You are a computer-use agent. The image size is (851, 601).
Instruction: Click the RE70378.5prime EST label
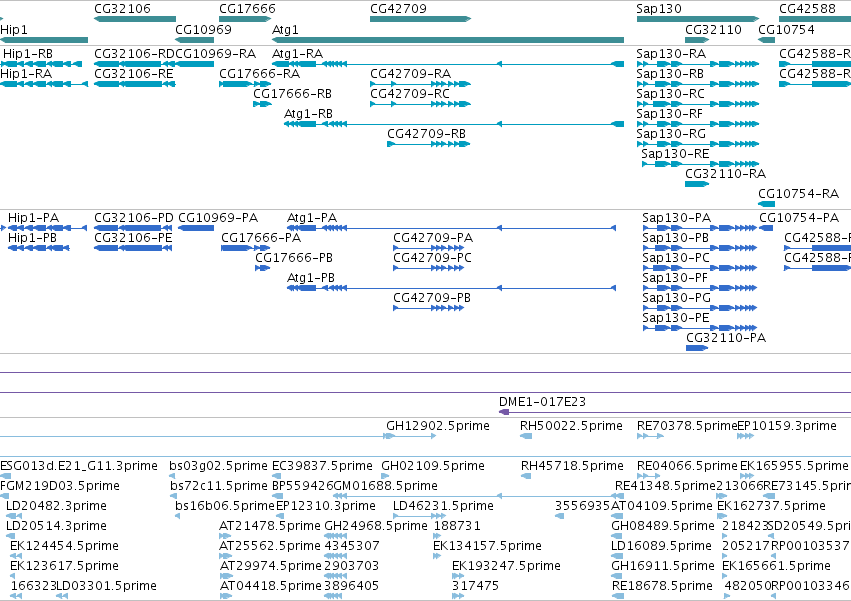[687, 426]
